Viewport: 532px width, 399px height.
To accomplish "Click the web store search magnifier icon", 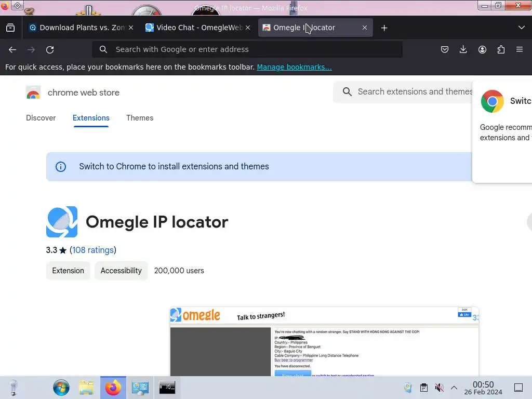I will 347,91.
